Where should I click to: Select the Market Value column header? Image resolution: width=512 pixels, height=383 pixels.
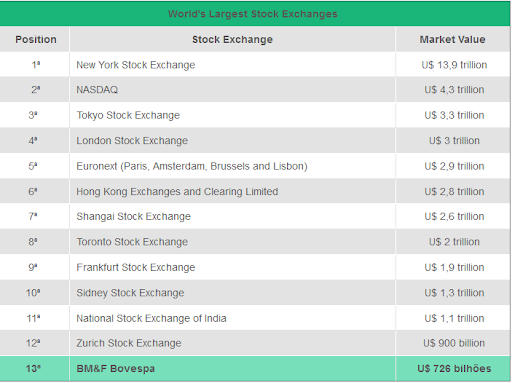click(452, 39)
